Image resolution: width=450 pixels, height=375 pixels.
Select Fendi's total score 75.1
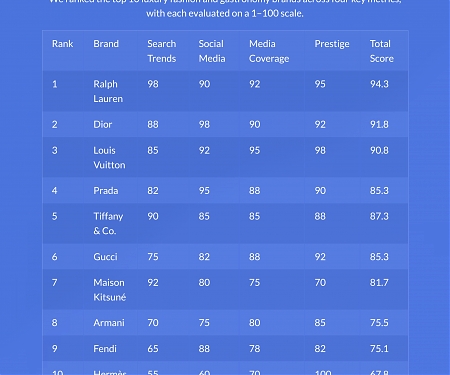379,349
